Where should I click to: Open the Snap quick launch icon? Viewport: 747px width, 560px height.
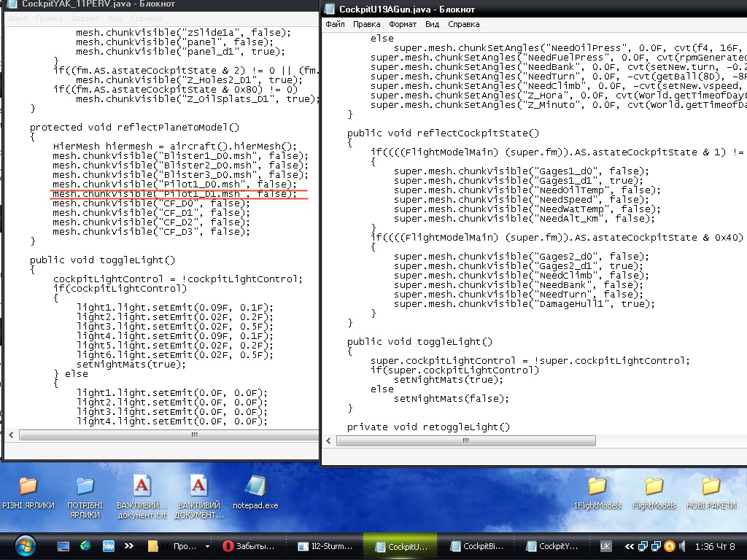coord(108,546)
